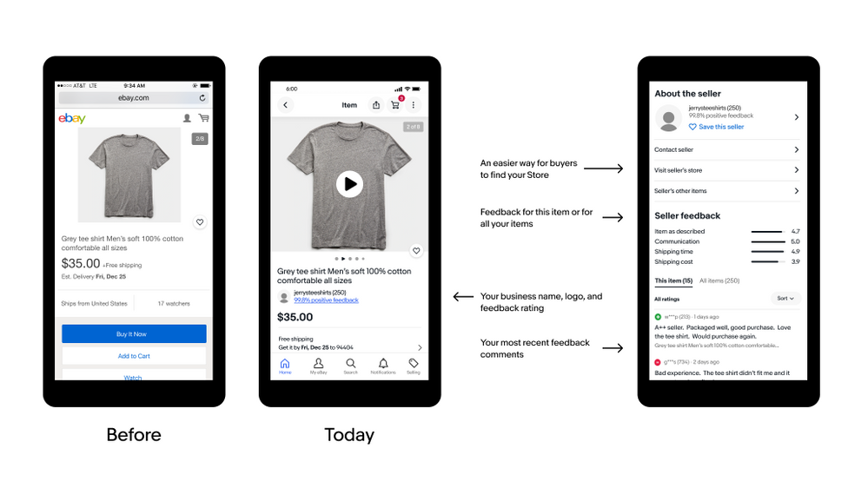Click the user profile icon beside eBay logo
The height and width of the screenshot is (488, 868).
point(187,118)
